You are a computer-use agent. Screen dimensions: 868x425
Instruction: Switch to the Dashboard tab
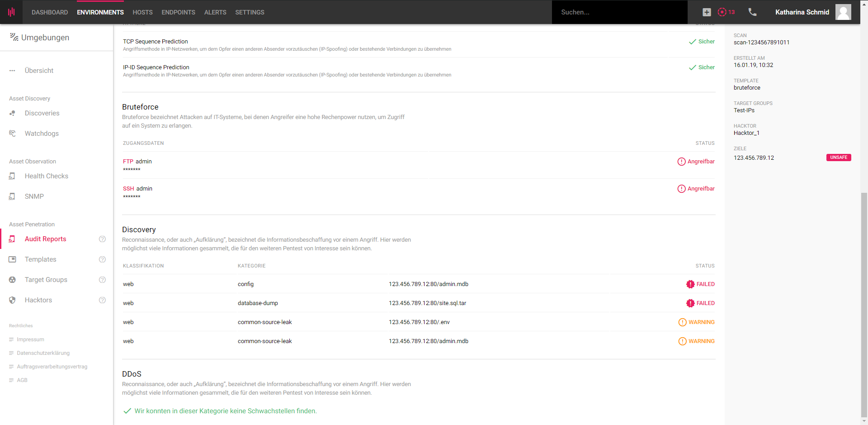(x=49, y=12)
